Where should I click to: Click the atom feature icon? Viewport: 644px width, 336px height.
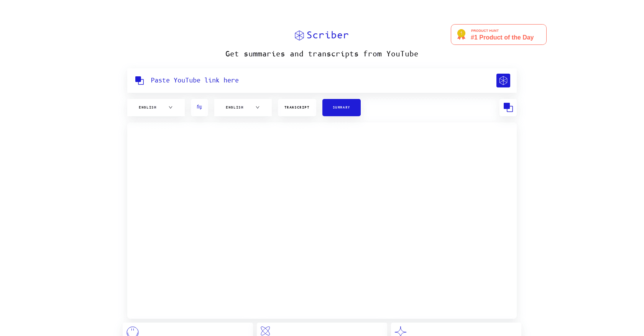pyautogui.click(x=265, y=331)
